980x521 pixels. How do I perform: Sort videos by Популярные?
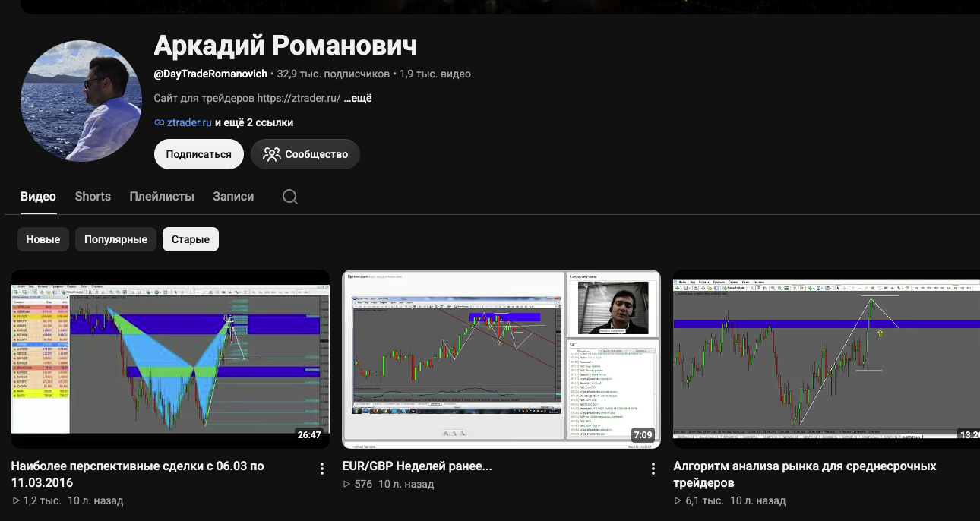tap(115, 239)
